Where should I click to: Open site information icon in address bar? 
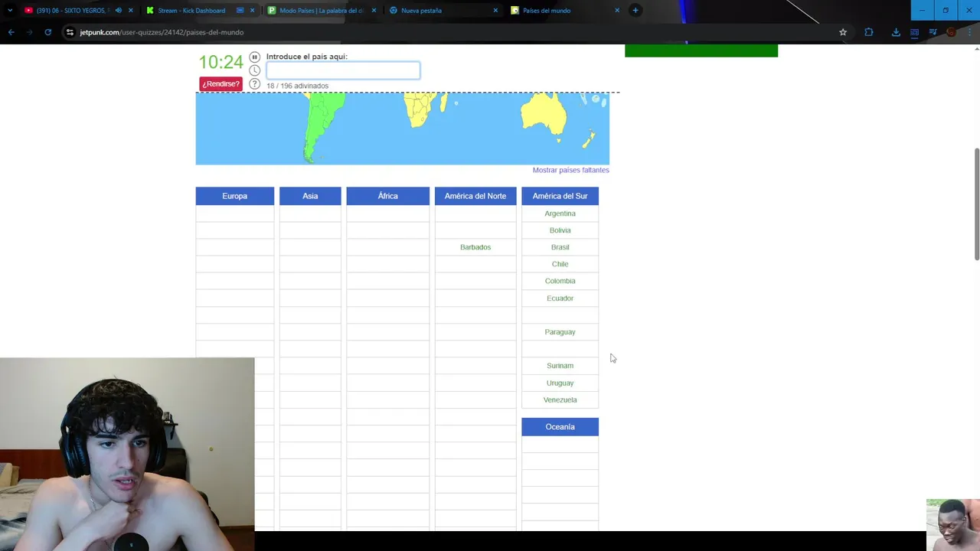tap(70, 32)
